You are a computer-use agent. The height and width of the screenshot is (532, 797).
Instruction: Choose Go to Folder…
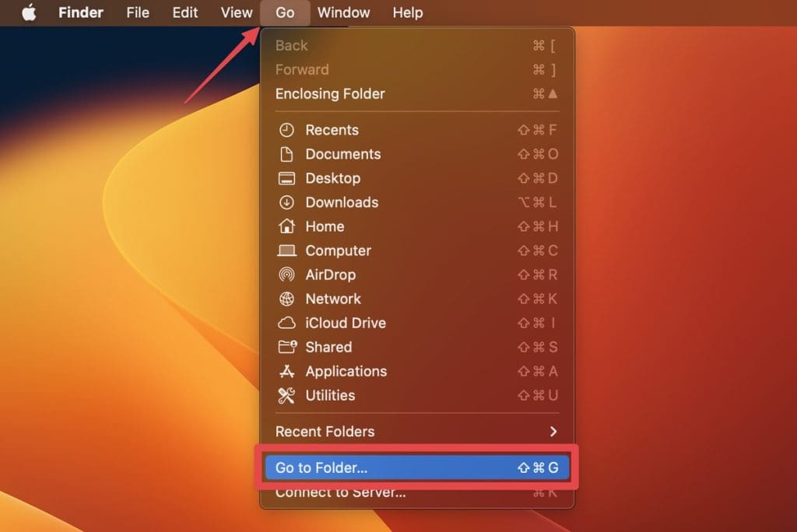417,467
